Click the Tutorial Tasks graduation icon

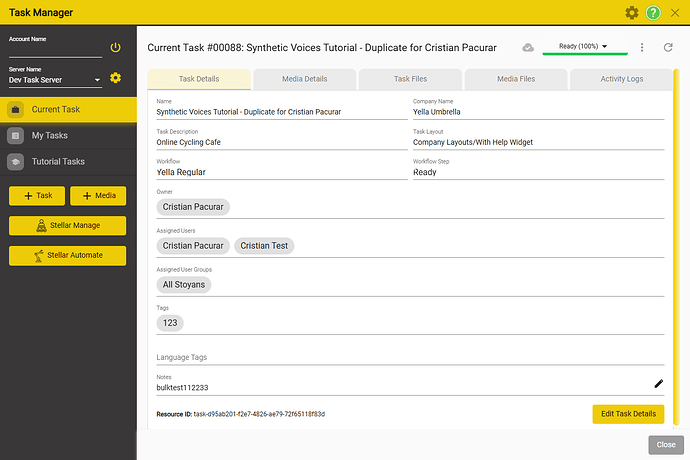tap(15, 162)
